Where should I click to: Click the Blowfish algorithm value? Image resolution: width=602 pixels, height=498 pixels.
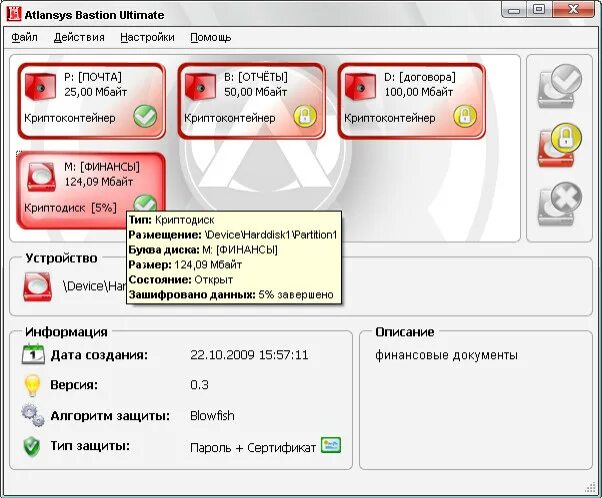pos(212,415)
